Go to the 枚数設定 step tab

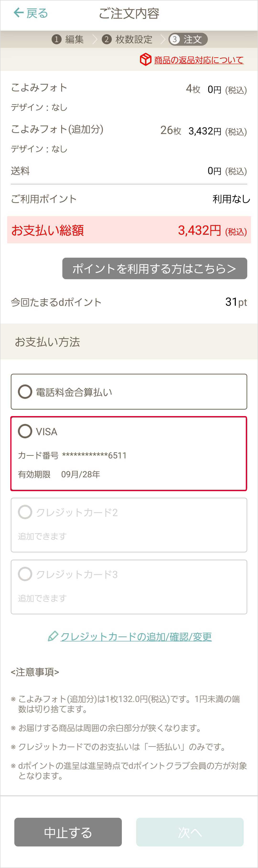pos(134,39)
